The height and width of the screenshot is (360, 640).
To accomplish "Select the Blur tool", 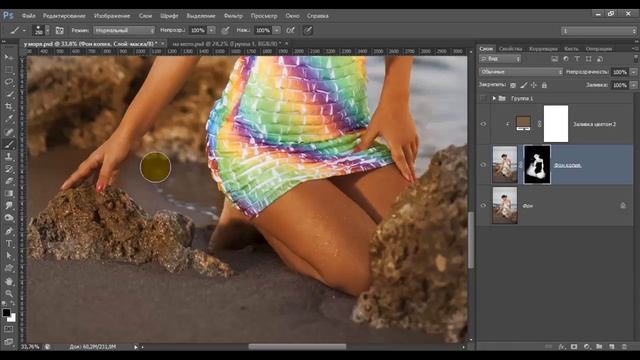I will [x=9, y=206].
